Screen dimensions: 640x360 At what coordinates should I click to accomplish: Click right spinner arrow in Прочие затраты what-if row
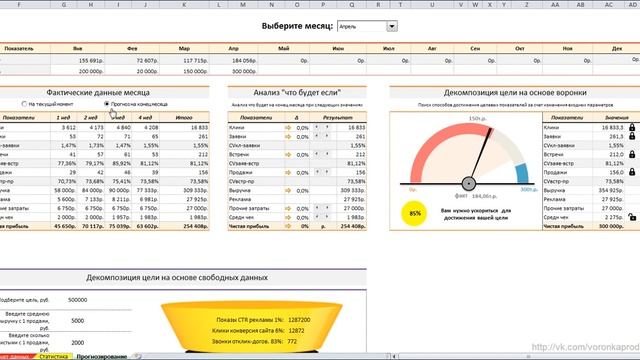click(x=327, y=209)
